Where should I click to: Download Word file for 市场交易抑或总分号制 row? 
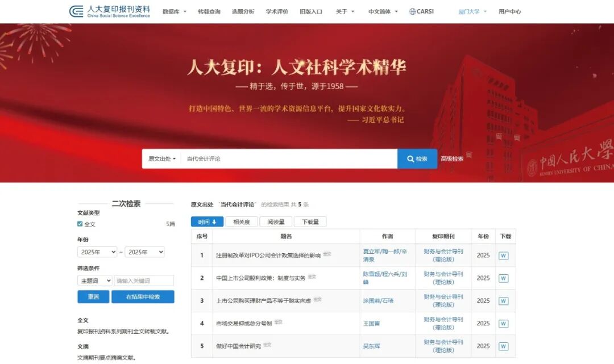tap(504, 324)
